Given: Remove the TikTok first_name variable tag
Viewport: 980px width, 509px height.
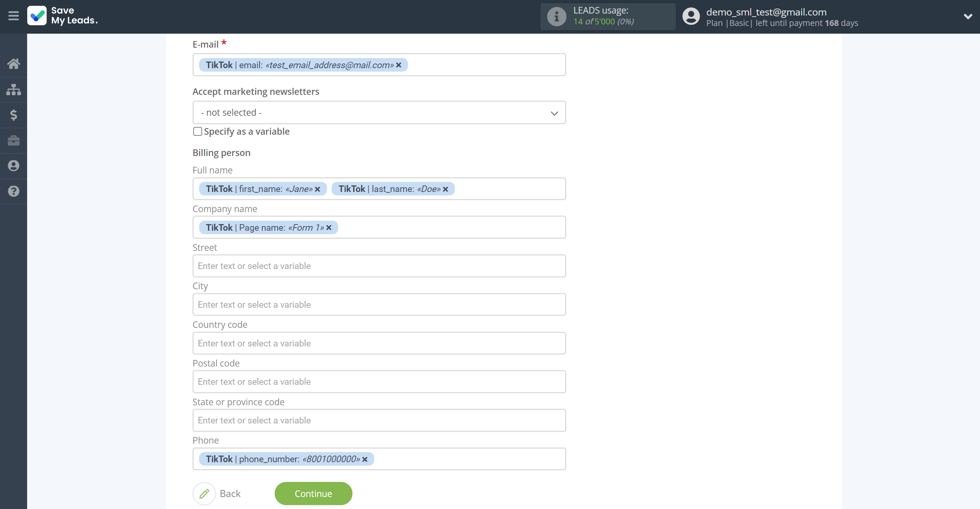Looking at the screenshot, I should tap(318, 189).
